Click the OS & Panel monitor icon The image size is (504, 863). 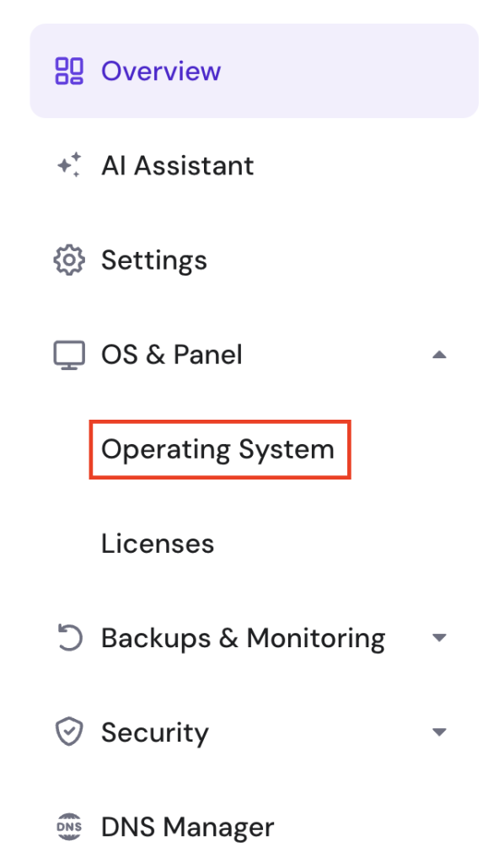pos(70,354)
